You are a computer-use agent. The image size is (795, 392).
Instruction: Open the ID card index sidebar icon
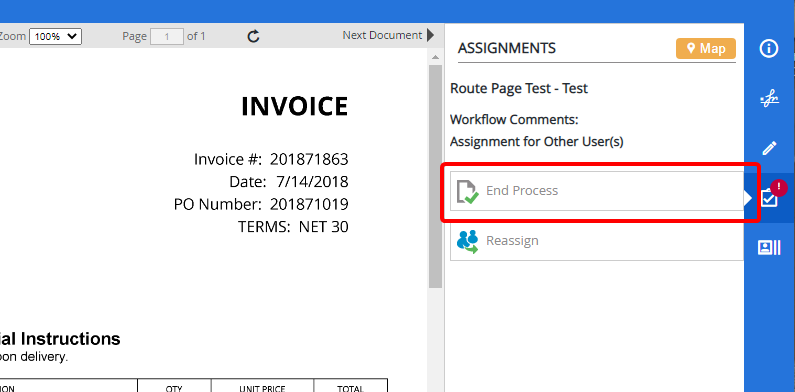769,247
